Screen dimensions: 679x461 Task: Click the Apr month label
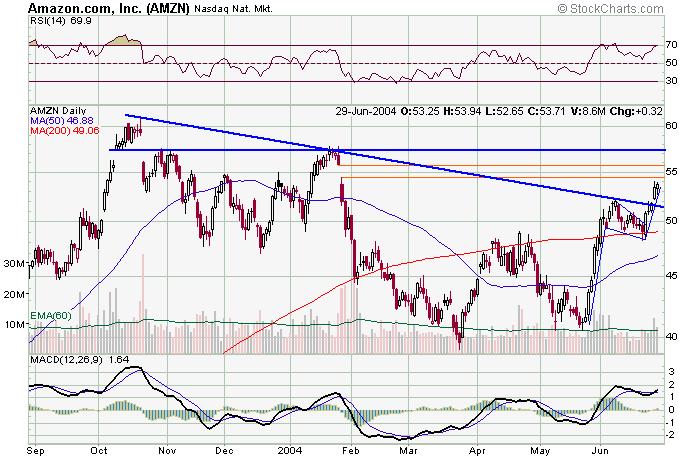tap(477, 451)
